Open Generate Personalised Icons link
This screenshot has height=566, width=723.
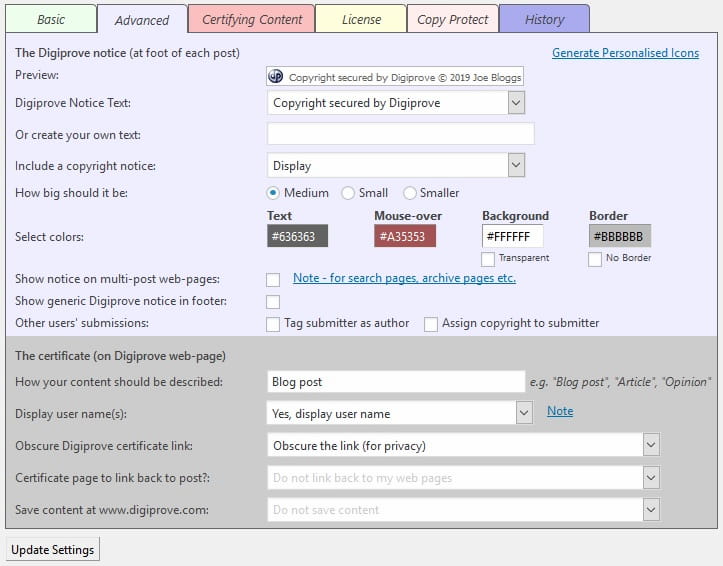click(625, 53)
